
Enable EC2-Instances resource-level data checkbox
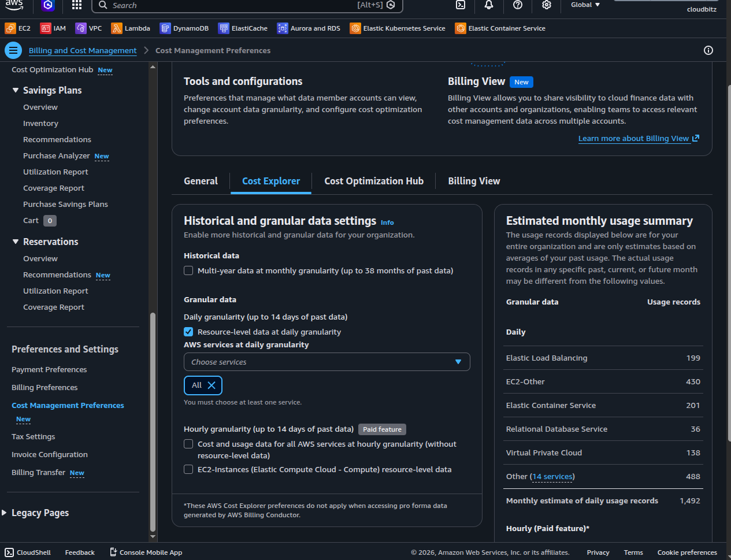[188, 469]
